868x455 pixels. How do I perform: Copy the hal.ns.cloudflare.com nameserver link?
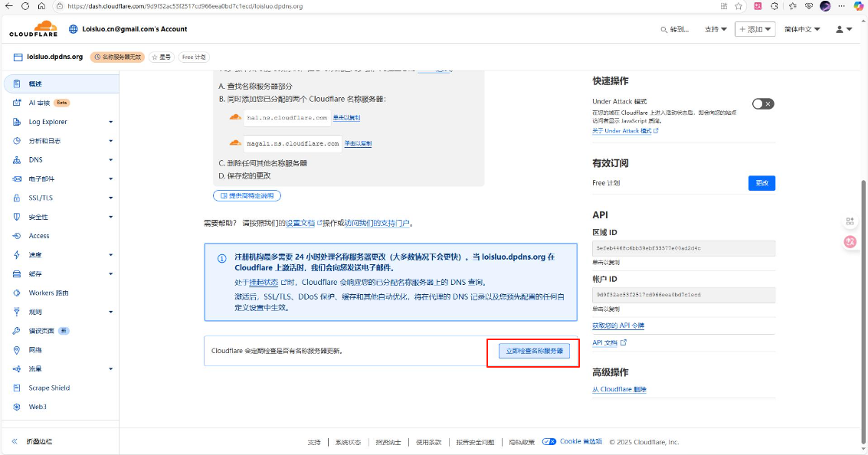click(346, 118)
